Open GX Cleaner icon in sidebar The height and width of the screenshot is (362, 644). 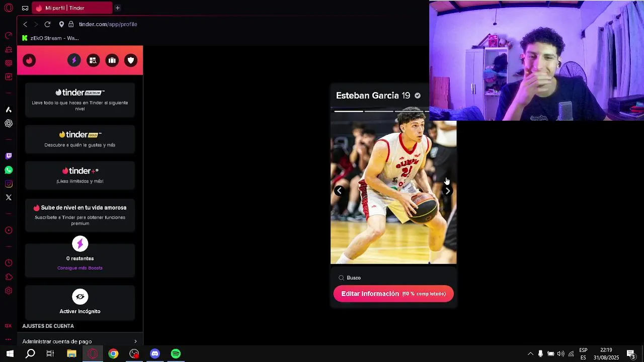[9, 49]
